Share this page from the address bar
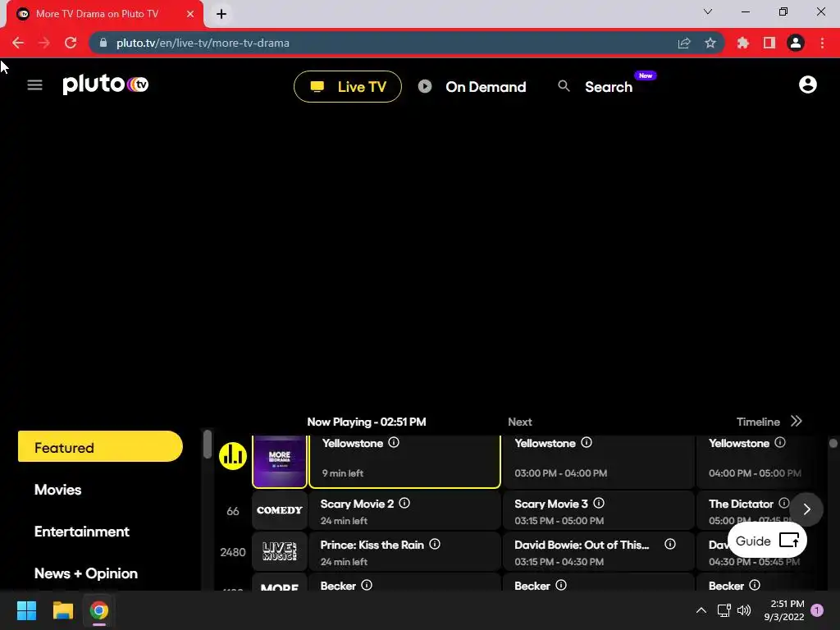 click(x=684, y=43)
